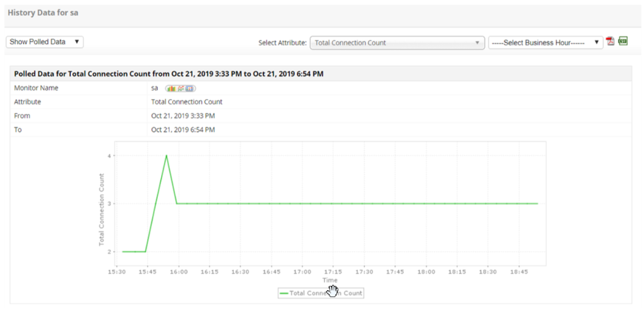The width and height of the screenshot is (644, 311).
Task: Expand the Select Attribute combo box
Action: coord(397,43)
